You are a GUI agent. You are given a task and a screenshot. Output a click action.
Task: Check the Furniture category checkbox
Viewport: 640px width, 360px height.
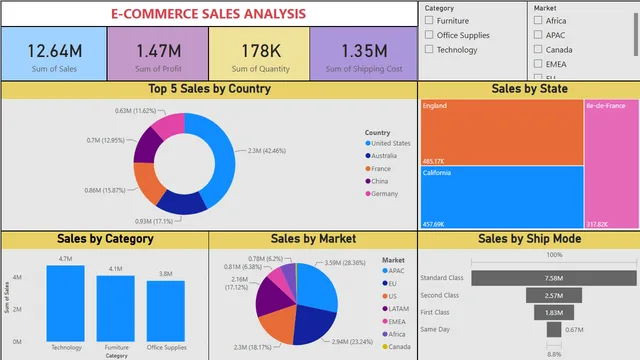[x=429, y=20]
